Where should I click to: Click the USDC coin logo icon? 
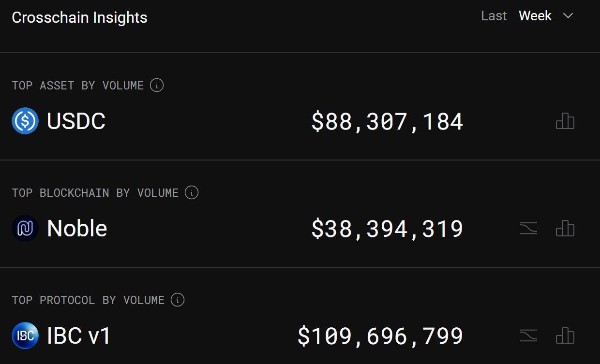[25, 121]
